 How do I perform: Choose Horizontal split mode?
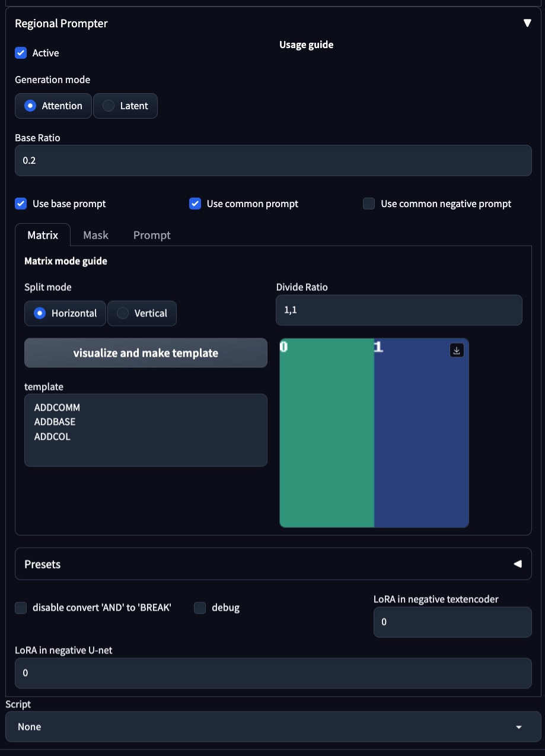click(x=65, y=313)
